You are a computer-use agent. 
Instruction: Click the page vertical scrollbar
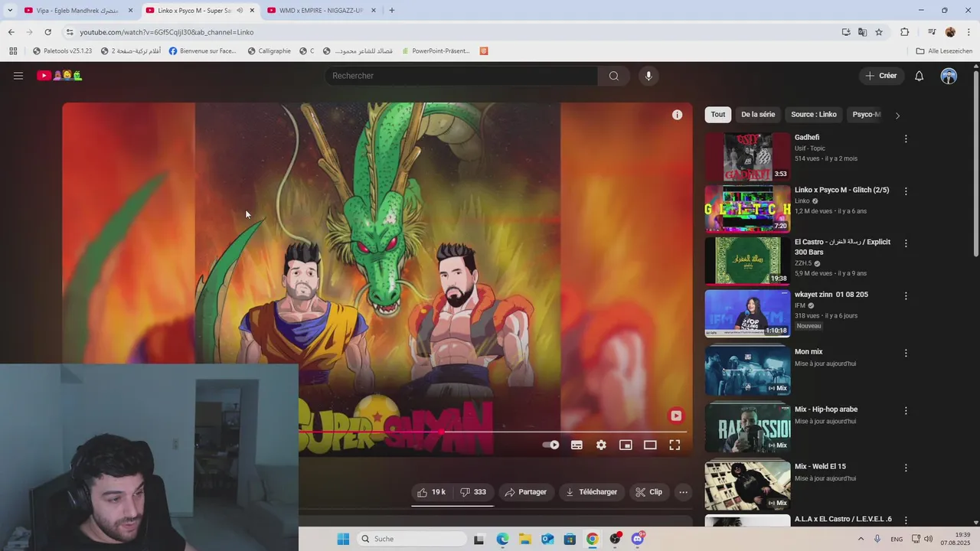(975, 165)
